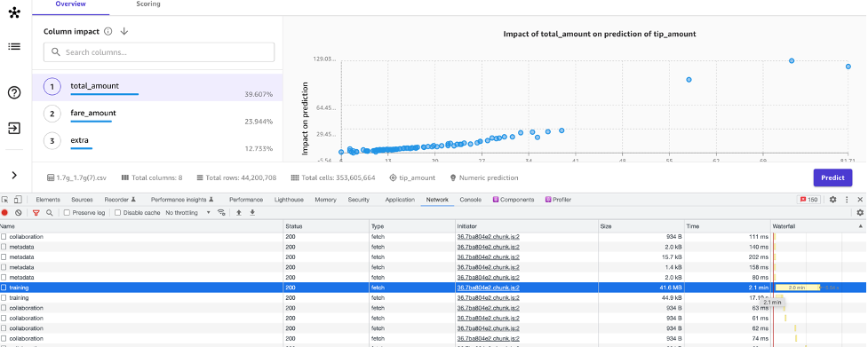Click the export HAR download arrow icon
The width and height of the screenshot is (868, 347).
tap(252, 212)
